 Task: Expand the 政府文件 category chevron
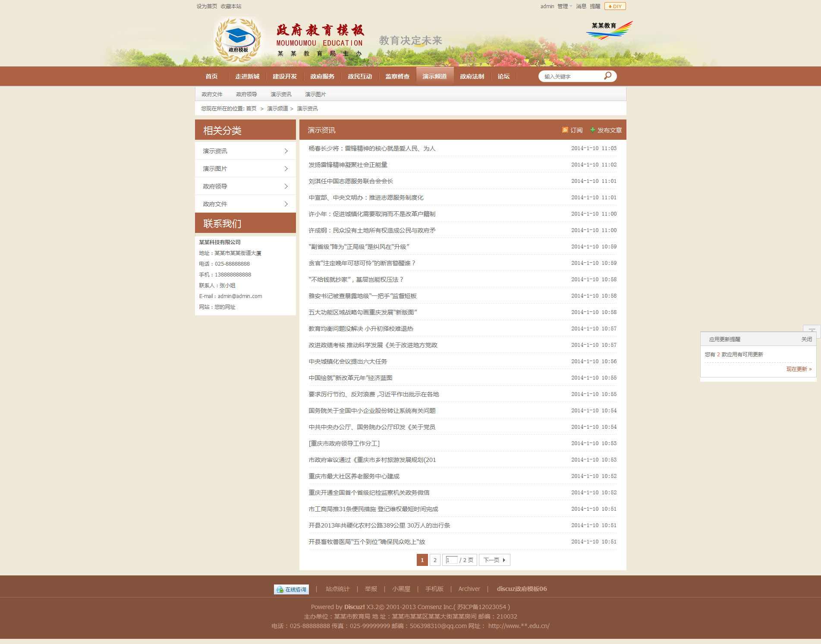(x=286, y=204)
